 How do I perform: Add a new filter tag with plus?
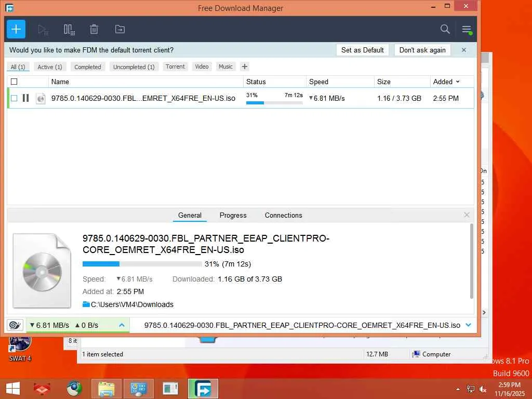tap(245, 66)
